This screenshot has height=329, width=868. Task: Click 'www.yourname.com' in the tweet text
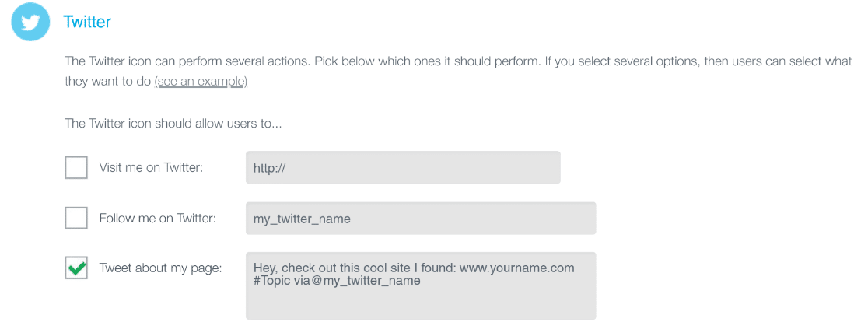(x=517, y=268)
